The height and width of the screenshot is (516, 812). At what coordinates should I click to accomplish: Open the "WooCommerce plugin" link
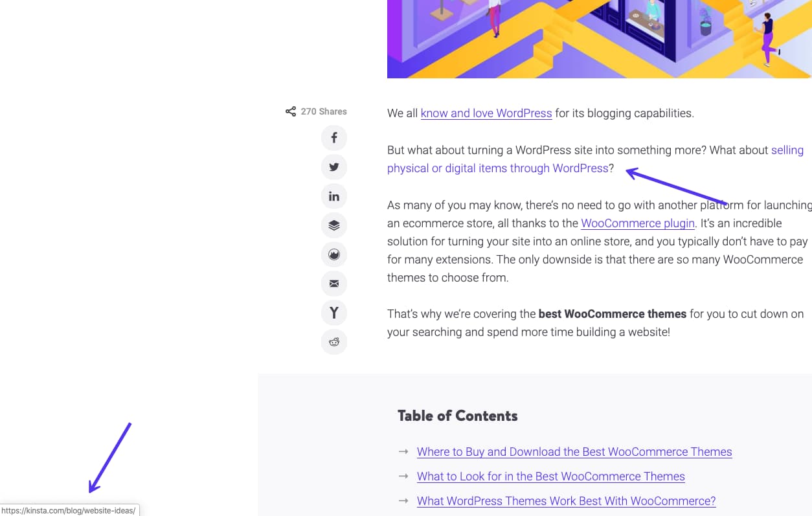click(x=637, y=223)
